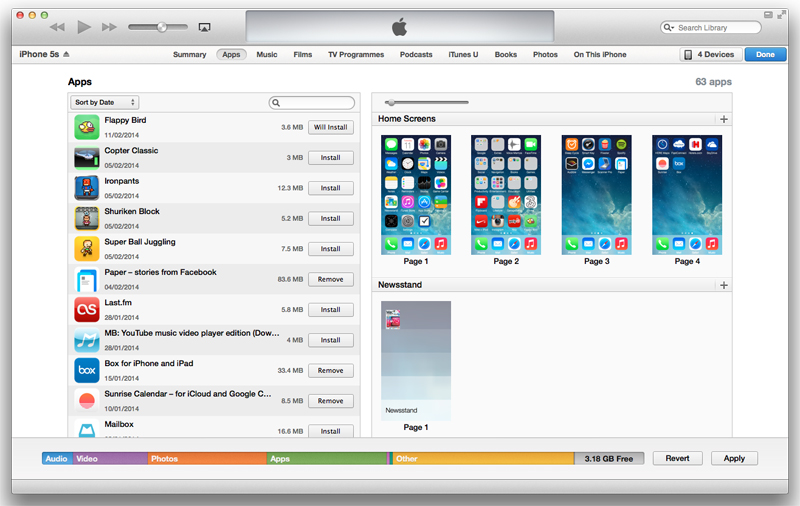Install the Last.fm app
The height and width of the screenshot is (506, 800).
pyautogui.click(x=331, y=310)
